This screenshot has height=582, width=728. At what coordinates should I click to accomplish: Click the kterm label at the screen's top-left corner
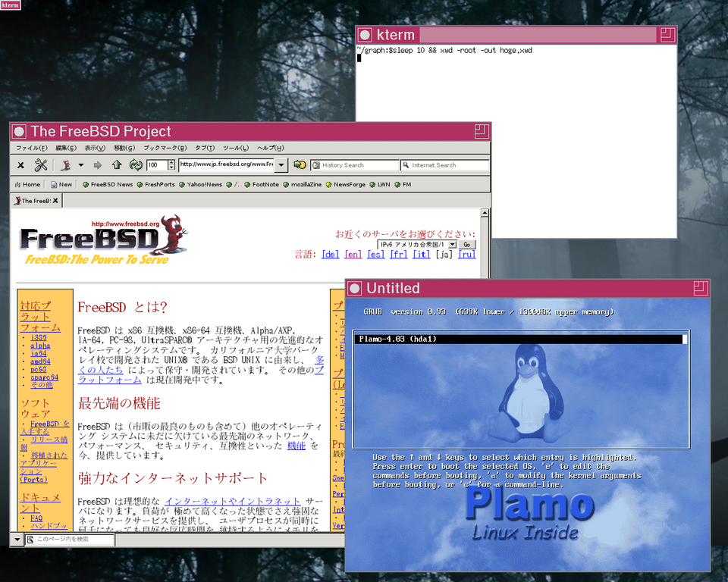(10, 5)
